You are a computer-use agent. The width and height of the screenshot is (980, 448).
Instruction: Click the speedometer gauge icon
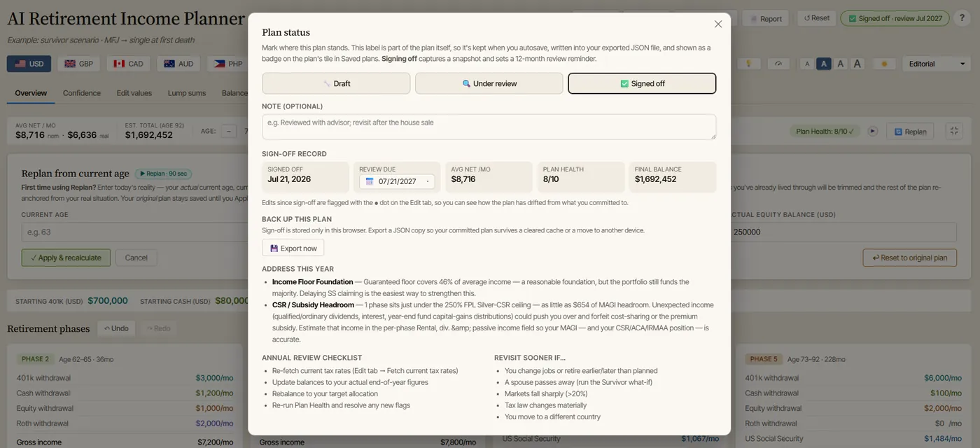778,64
